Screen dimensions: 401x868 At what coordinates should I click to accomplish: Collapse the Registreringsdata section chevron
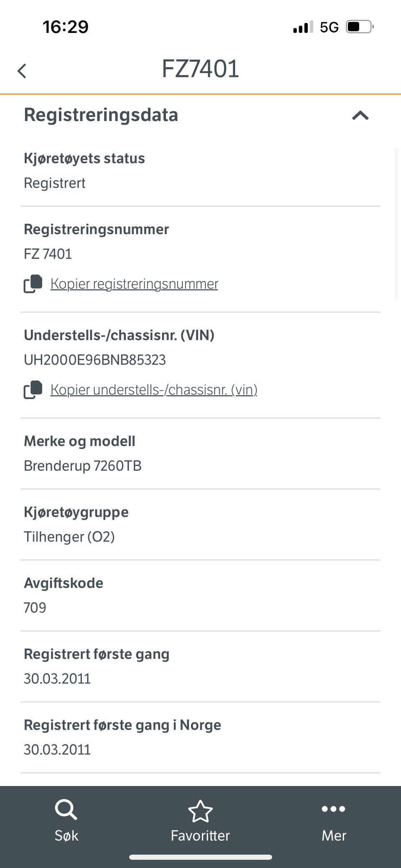click(360, 115)
